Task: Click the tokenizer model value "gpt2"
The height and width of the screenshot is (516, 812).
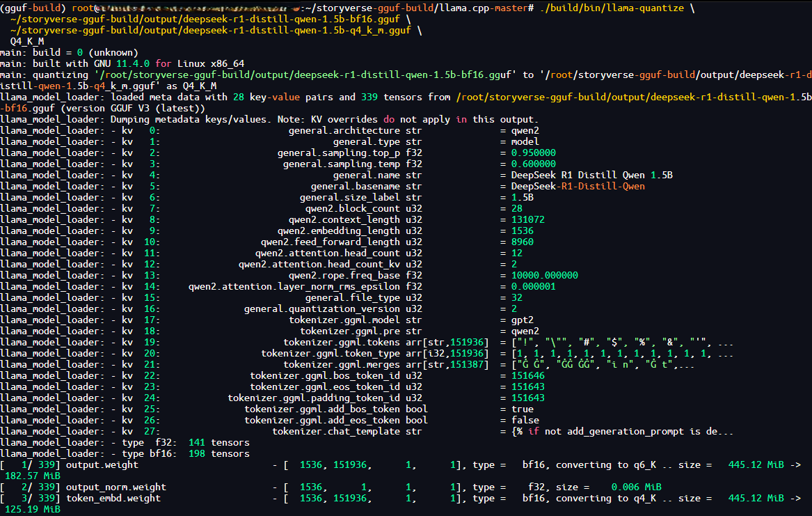Action: pos(522,320)
